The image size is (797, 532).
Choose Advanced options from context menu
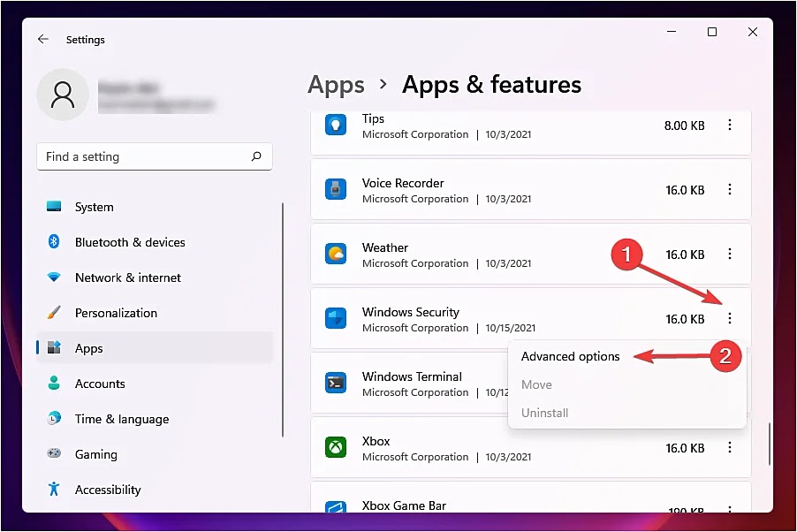(x=570, y=356)
